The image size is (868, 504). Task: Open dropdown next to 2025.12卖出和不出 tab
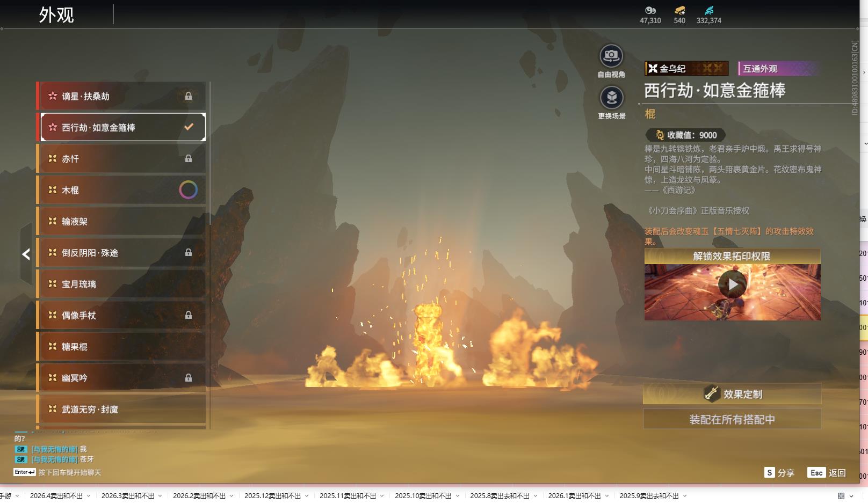coord(307,496)
